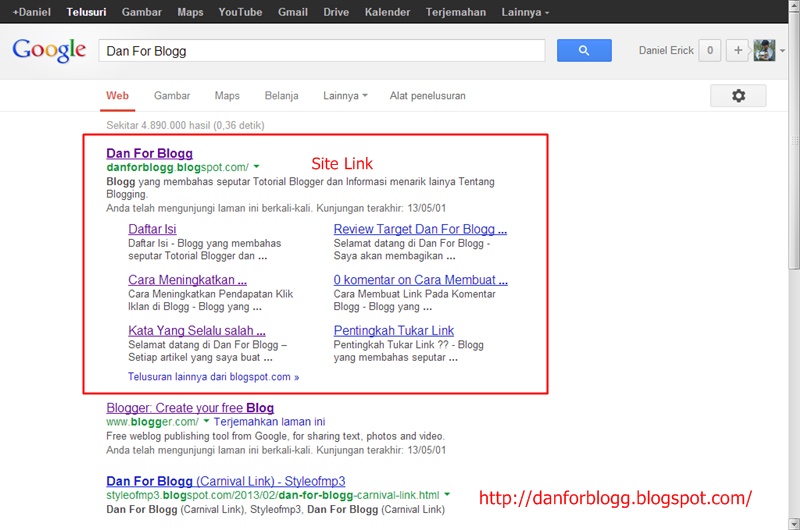Open Dan For Blogg (Carnival Link) - Styleofmp3 result
800x530 pixels.
pyautogui.click(x=226, y=481)
